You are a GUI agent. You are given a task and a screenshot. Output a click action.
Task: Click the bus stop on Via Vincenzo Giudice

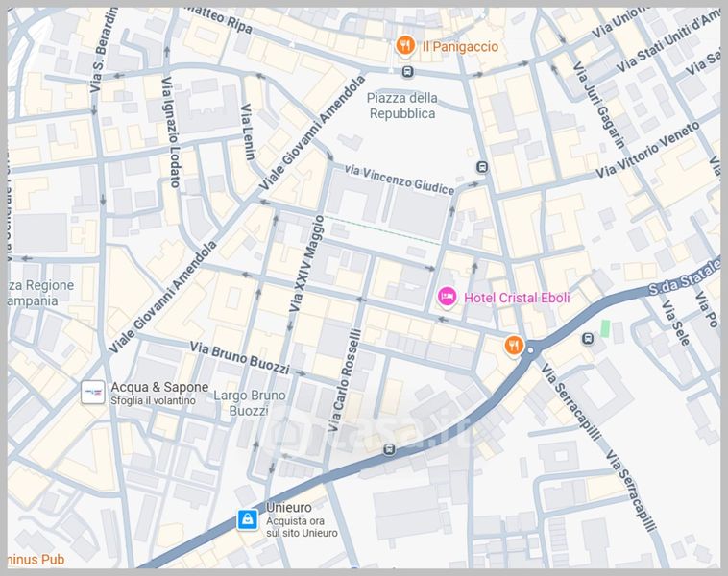(481, 166)
